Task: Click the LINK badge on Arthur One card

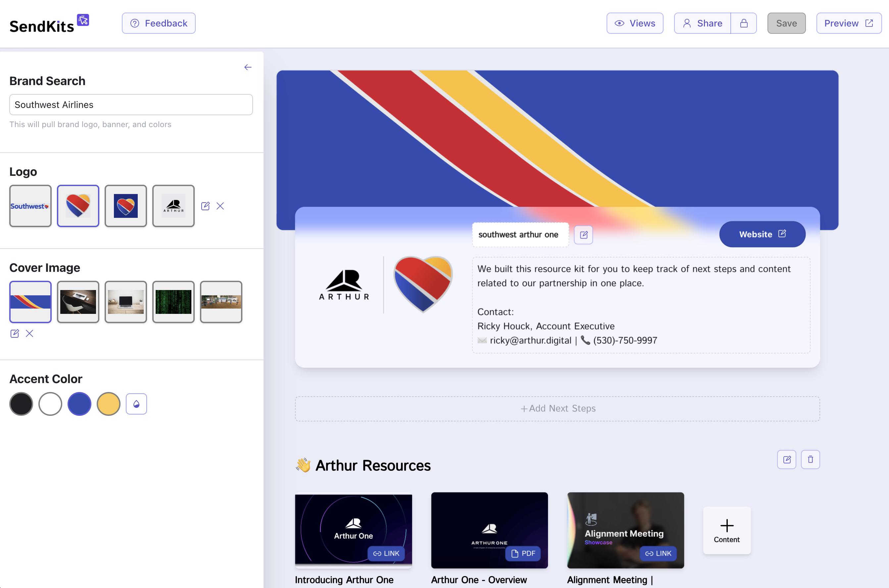Action: click(x=386, y=554)
